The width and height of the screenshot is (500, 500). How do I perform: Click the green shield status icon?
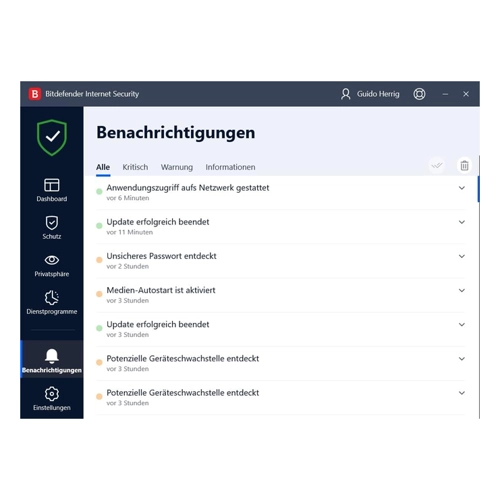pyautogui.click(x=52, y=137)
